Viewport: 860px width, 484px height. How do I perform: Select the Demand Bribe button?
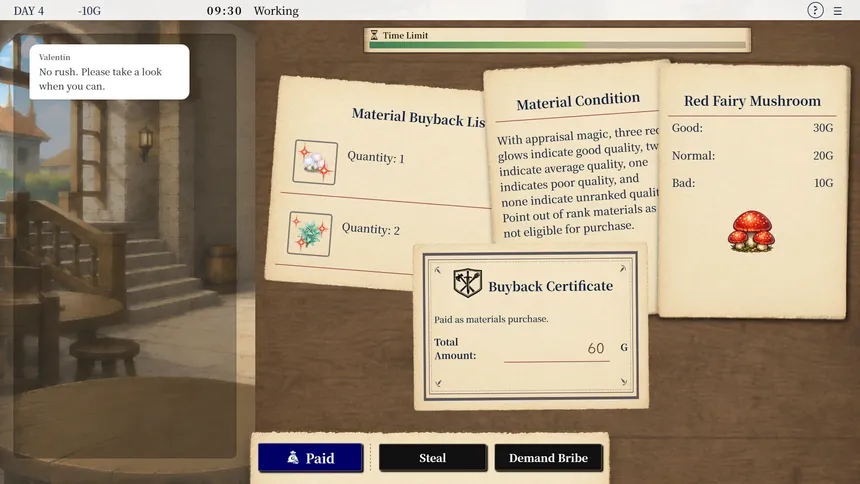[x=548, y=458]
